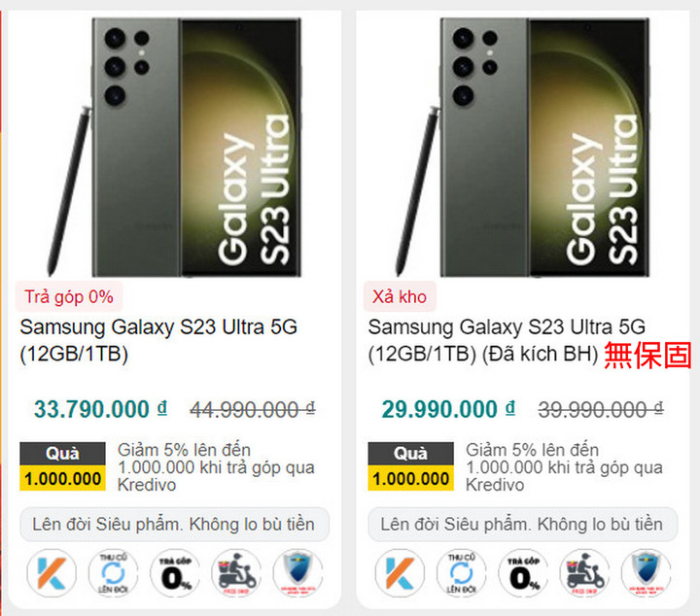The height and width of the screenshot is (616, 700).
Task: Open left Samsung Galaxy S23 Ultra 5G (12GB/1TB) title
Action: tap(158, 340)
